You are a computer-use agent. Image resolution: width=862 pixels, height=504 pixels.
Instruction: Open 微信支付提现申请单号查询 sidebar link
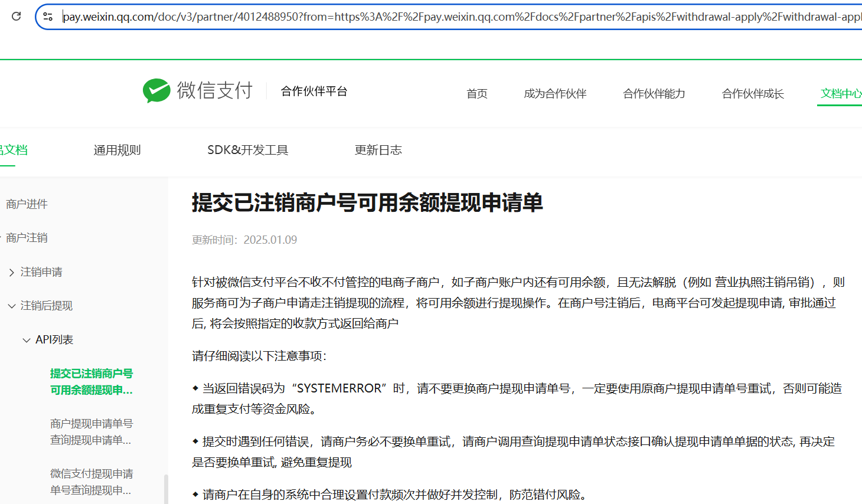[92, 482]
